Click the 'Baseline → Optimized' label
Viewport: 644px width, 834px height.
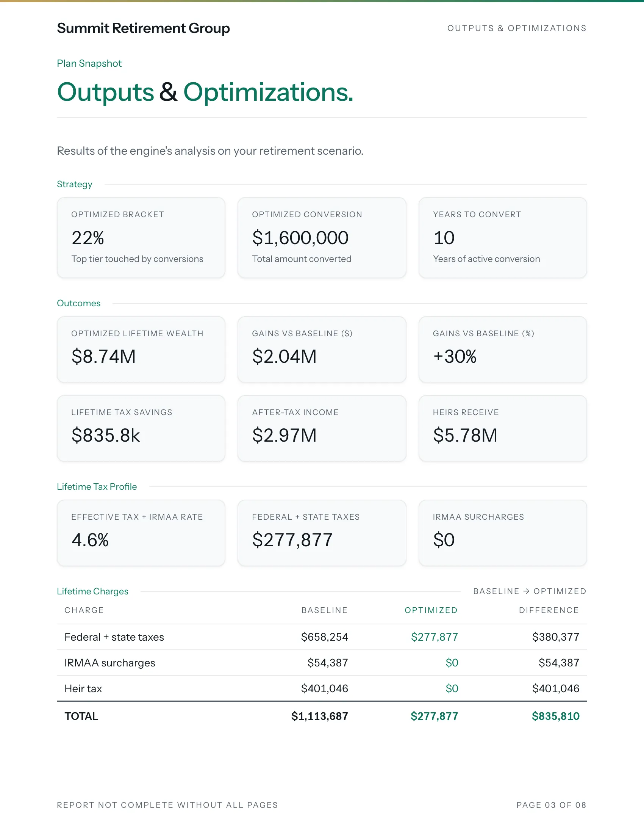tap(530, 591)
